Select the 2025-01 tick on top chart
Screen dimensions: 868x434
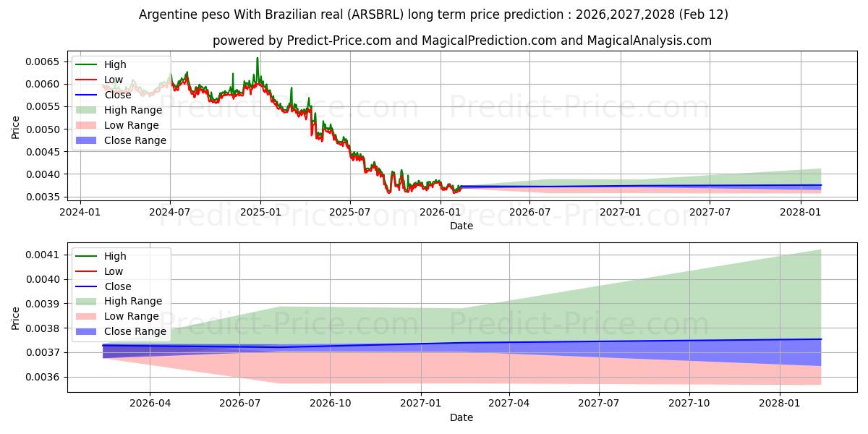(x=260, y=211)
